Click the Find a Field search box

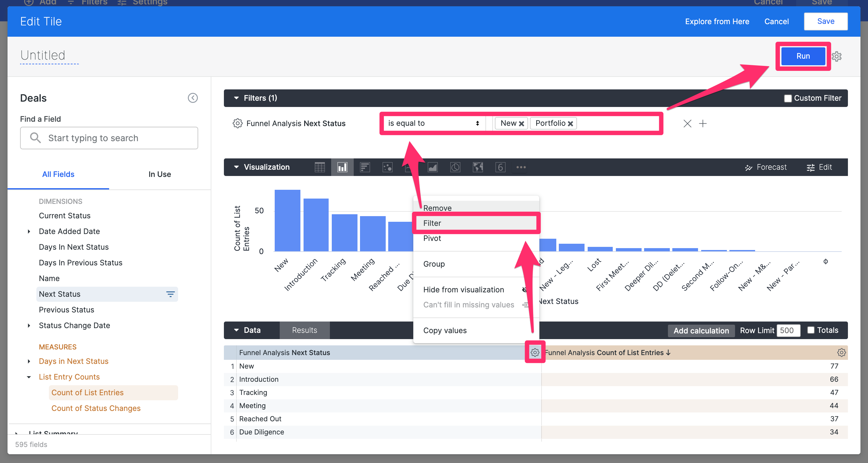[x=109, y=138]
